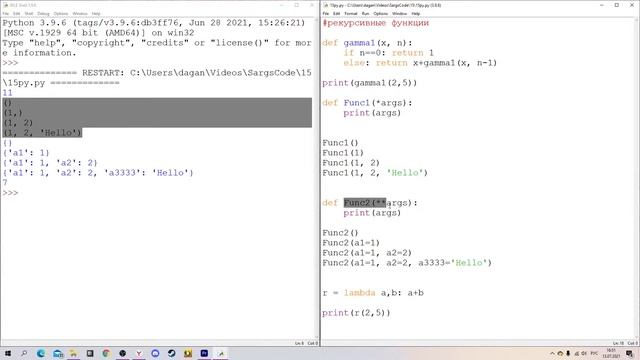Open Run menu in the 15py.py editor
This screenshot has height=360, width=640.
coord(365,13)
